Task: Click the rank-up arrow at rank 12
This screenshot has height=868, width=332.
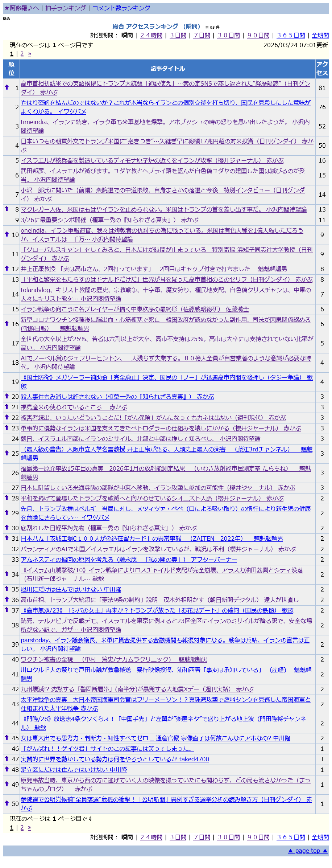Action: [7, 268]
